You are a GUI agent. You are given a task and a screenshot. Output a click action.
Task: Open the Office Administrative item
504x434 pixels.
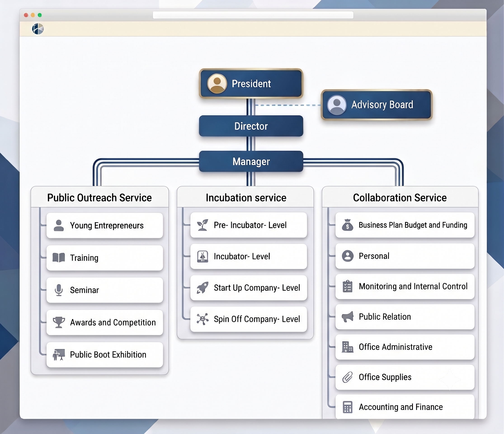405,347
